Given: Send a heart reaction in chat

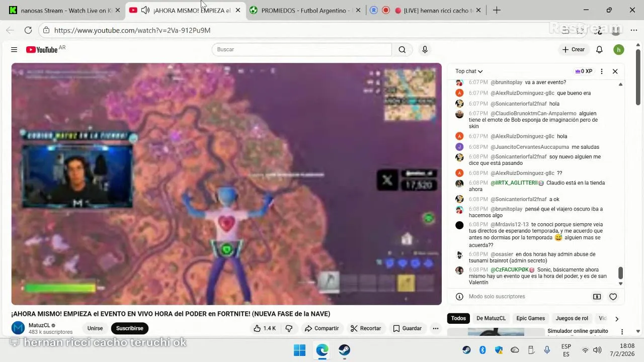Looking at the screenshot, I should tap(613, 297).
